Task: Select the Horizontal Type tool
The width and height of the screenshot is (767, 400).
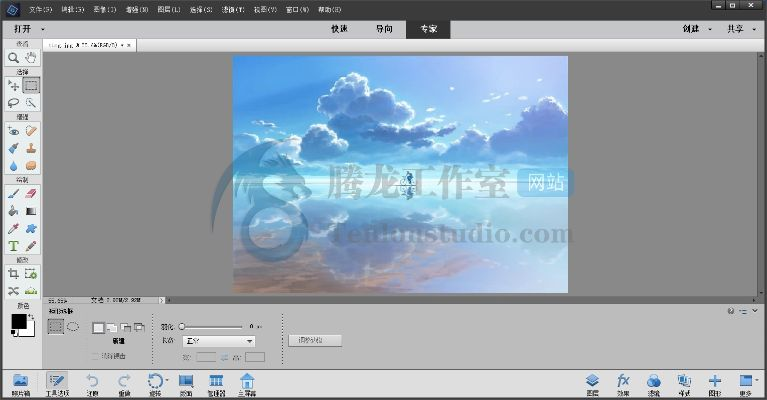Action: click(13, 246)
